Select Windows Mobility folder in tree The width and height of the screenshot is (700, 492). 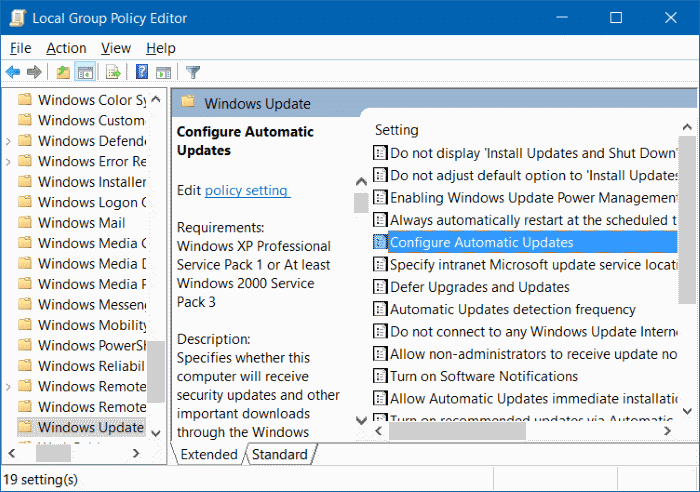pos(82,325)
